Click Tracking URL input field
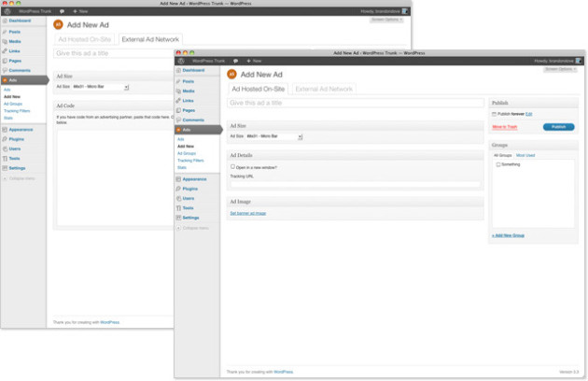588x381 pixels. [x=356, y=184]
